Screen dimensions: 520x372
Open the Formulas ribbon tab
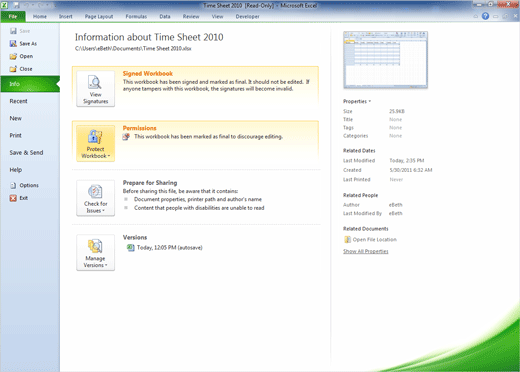[x=136, y=16]
